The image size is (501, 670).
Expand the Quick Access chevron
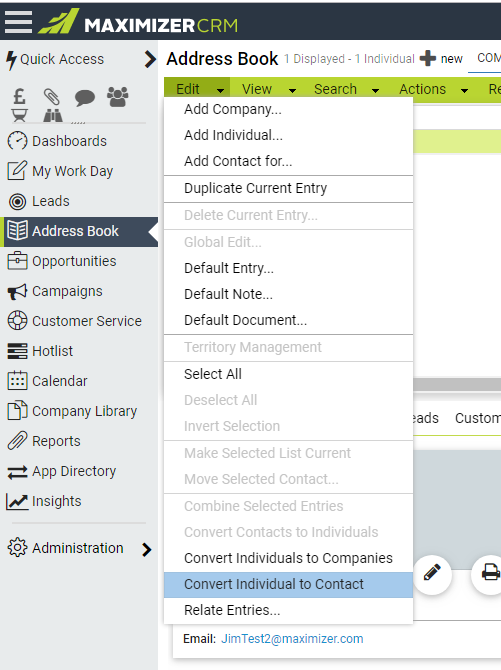click(x=150, y=59)
